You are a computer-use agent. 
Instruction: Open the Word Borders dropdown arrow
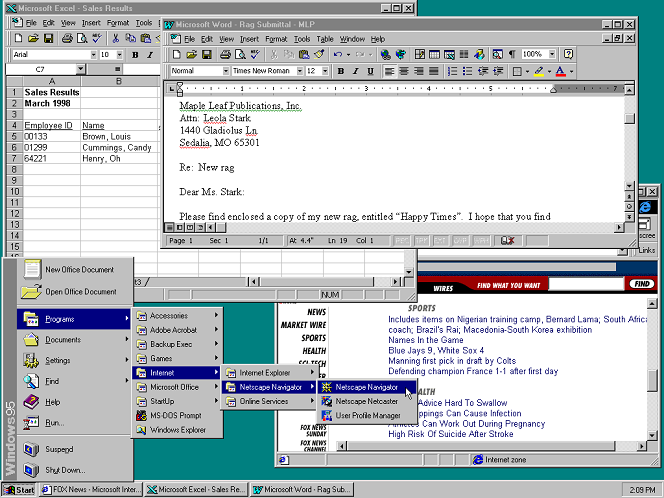point(527,71)
